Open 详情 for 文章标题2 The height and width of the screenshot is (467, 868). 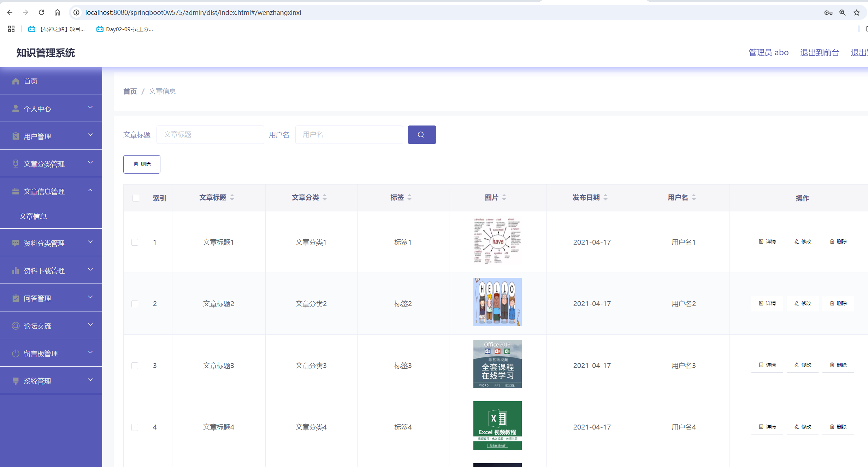click(766, 303)
